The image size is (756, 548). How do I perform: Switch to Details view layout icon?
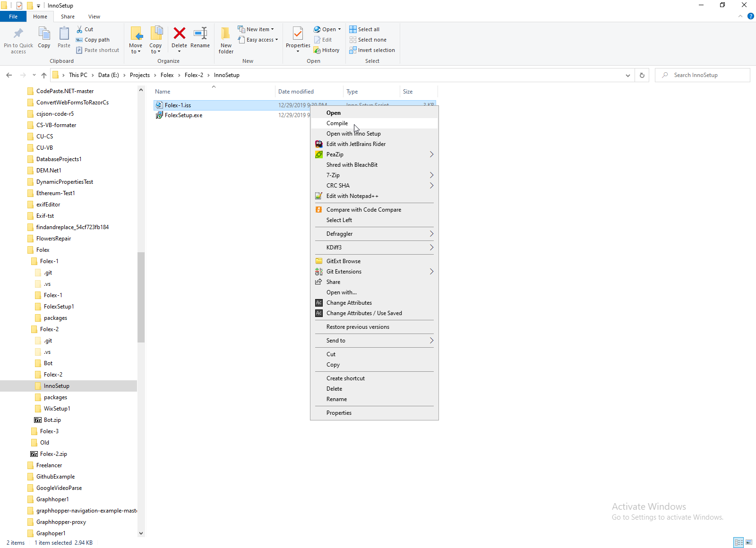click(x=739, y=542)
